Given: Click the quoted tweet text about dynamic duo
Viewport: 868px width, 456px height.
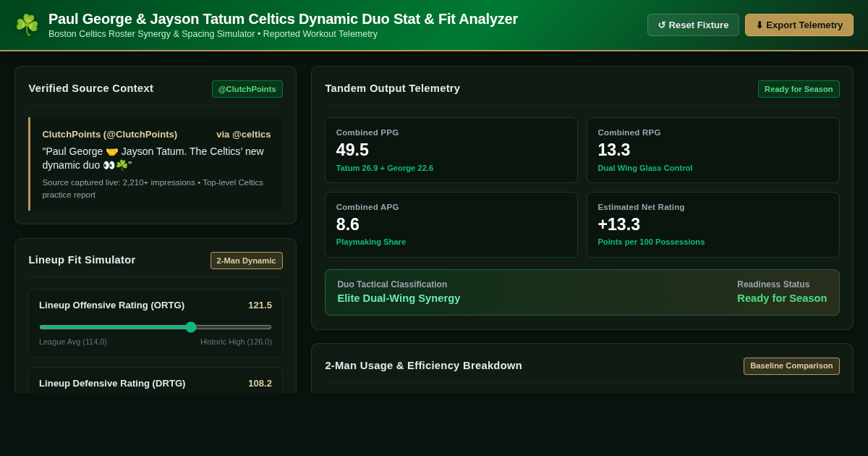Looking at the screenshot, I should pos(153,158).
